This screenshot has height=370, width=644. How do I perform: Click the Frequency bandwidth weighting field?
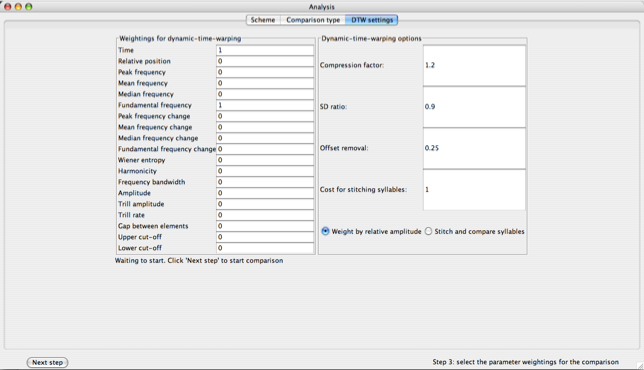pos(265,182)
